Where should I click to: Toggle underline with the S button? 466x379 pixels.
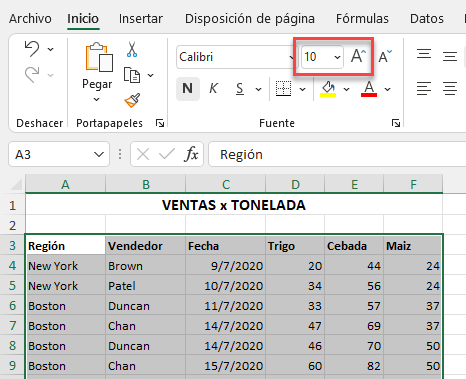(x=240, y=89)
